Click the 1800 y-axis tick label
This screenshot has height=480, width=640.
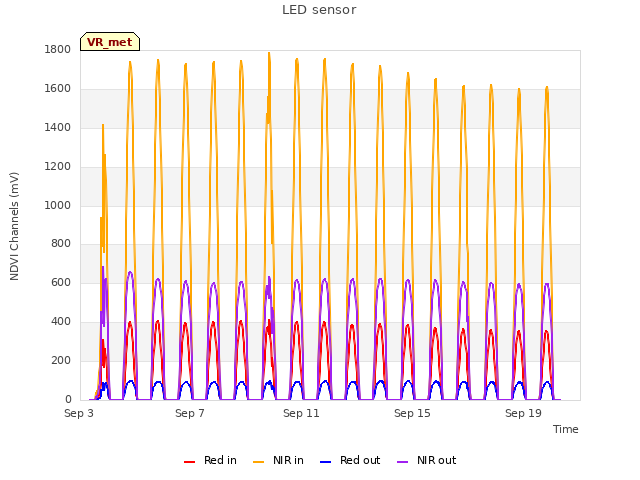[x=58, y=50]
